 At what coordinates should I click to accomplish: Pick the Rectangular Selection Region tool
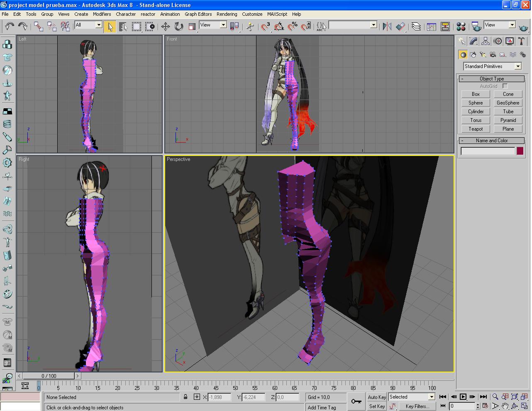pyautogui.click(x=137, y=27)
